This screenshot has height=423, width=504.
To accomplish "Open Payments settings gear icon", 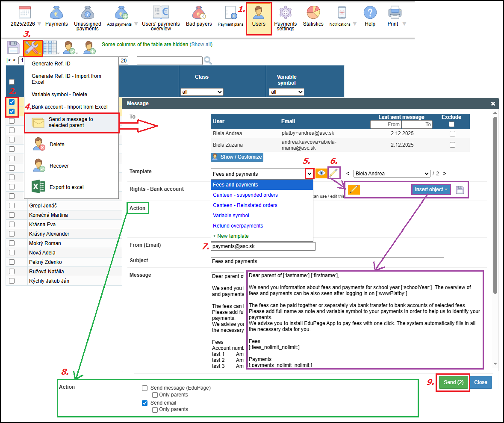I will (x=285, y=12).
